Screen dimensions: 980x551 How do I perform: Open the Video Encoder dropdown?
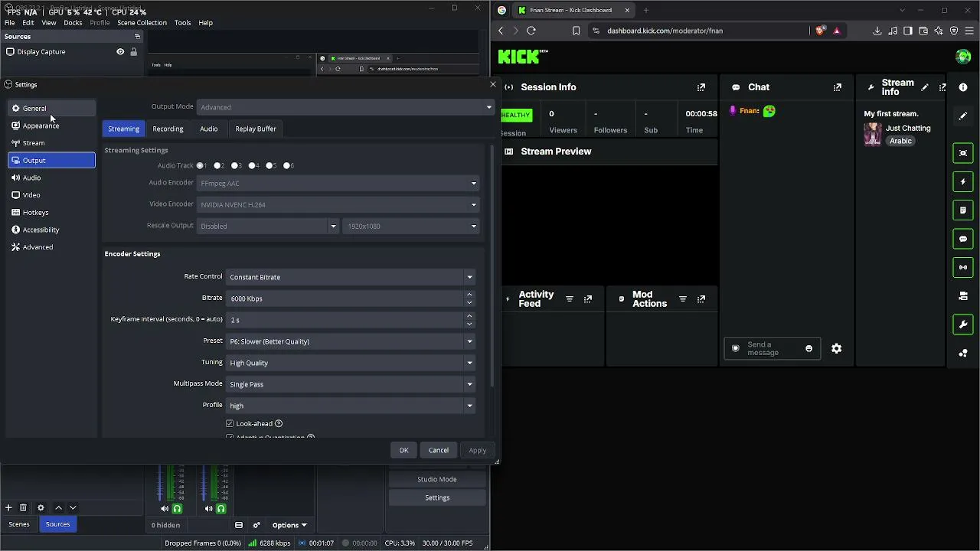338,204
